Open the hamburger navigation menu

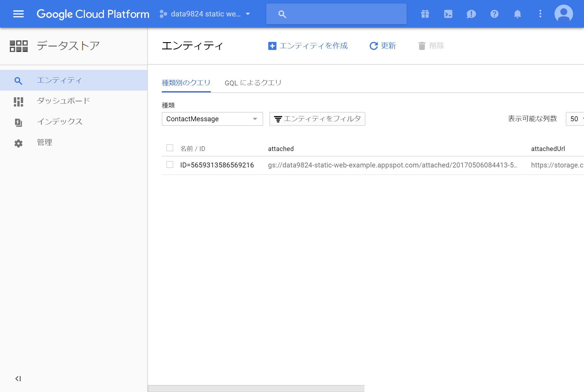pyautogui.click(x=18, y=14)
